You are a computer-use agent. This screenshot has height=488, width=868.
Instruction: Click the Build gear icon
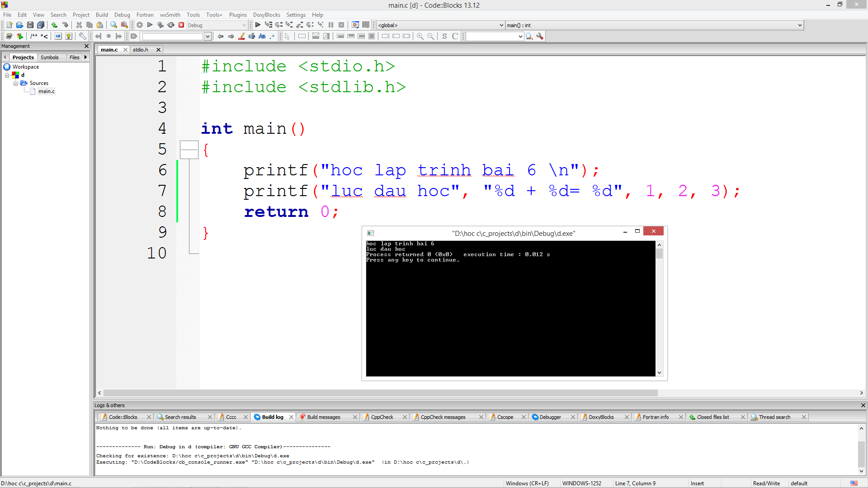point(140,25)
